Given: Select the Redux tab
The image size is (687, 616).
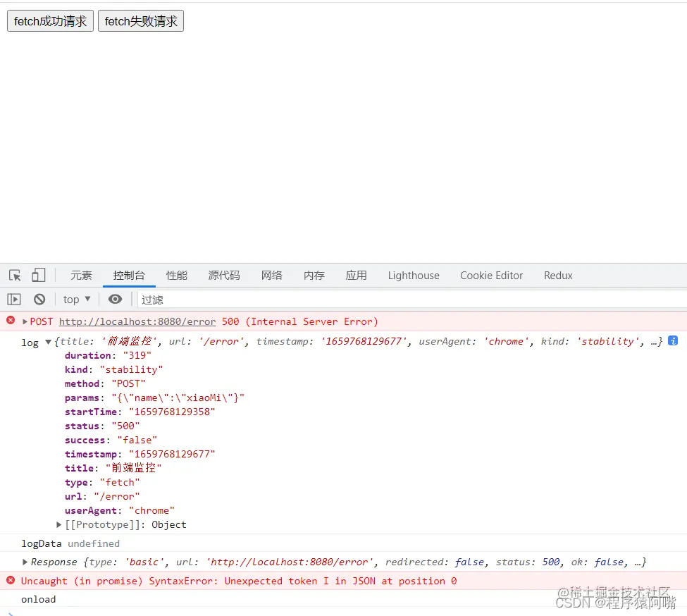Looking at the screenshot, I should 558,275.
